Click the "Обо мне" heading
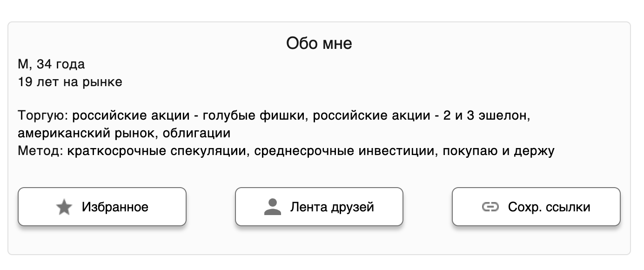 point(319,44)
